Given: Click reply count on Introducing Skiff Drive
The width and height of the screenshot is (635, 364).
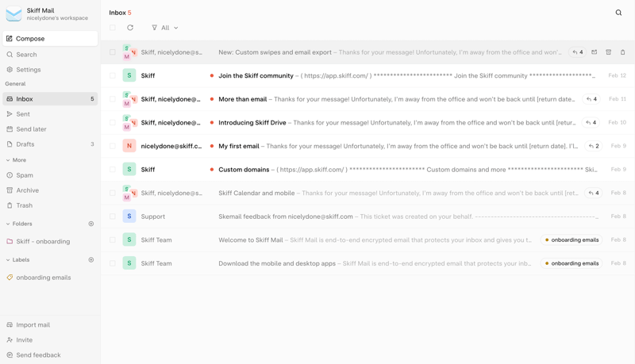Looking at the screenshot, I should [591, 123].
